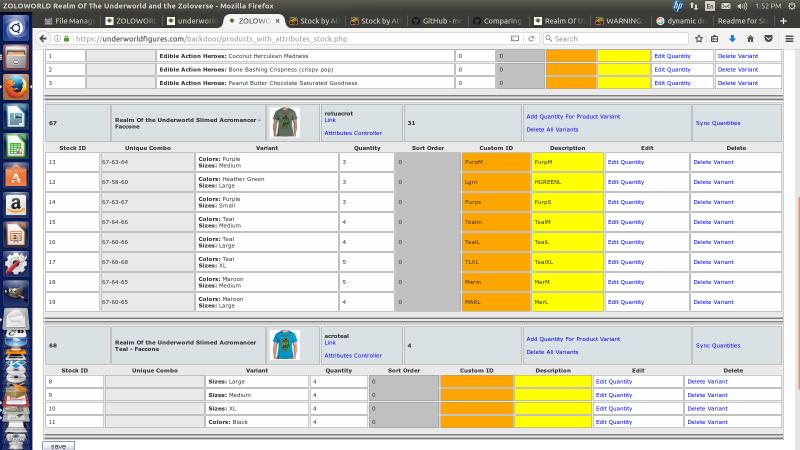The image size is (800, 450).
Task: Open a new tab with plus
Action: pyautogui.click(x=784, y=21)
